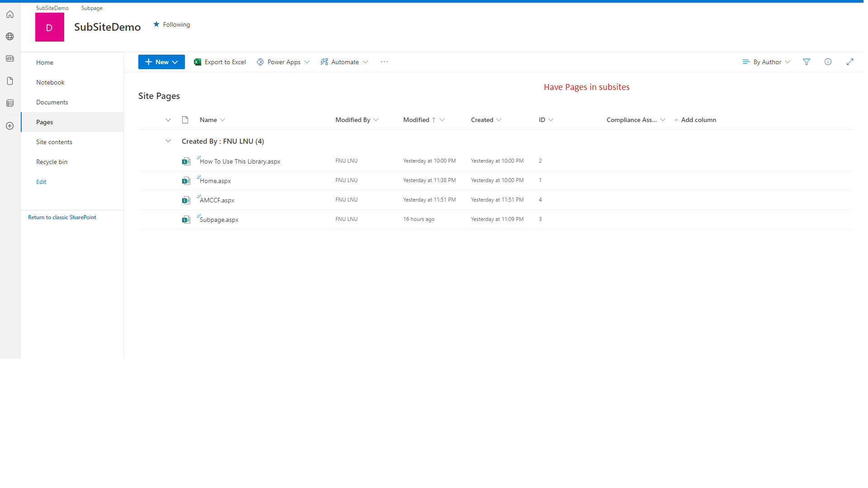Open the filter pane funnel icon
Screen dimensions: 868x488
click(x=807, y=62)
